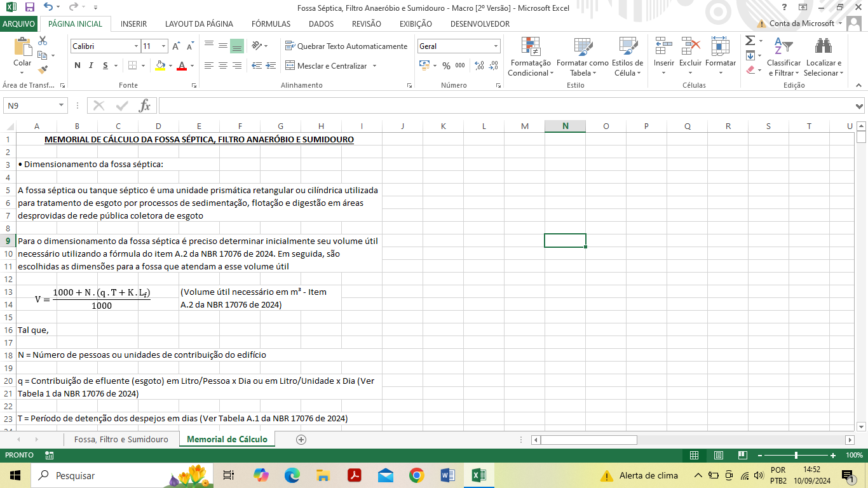Click the Find and Select binoculars icon
The height and width of the screenshot is (488, 868).
point(824,46)
